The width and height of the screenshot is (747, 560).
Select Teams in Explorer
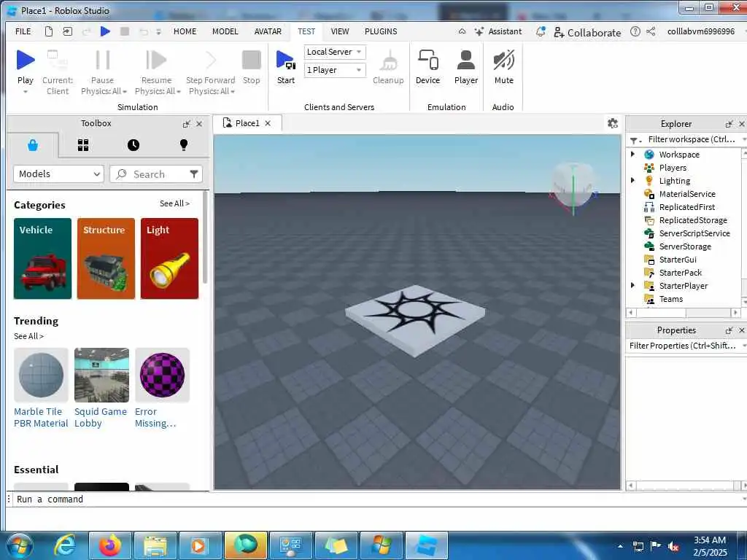[x=671, y=299]
